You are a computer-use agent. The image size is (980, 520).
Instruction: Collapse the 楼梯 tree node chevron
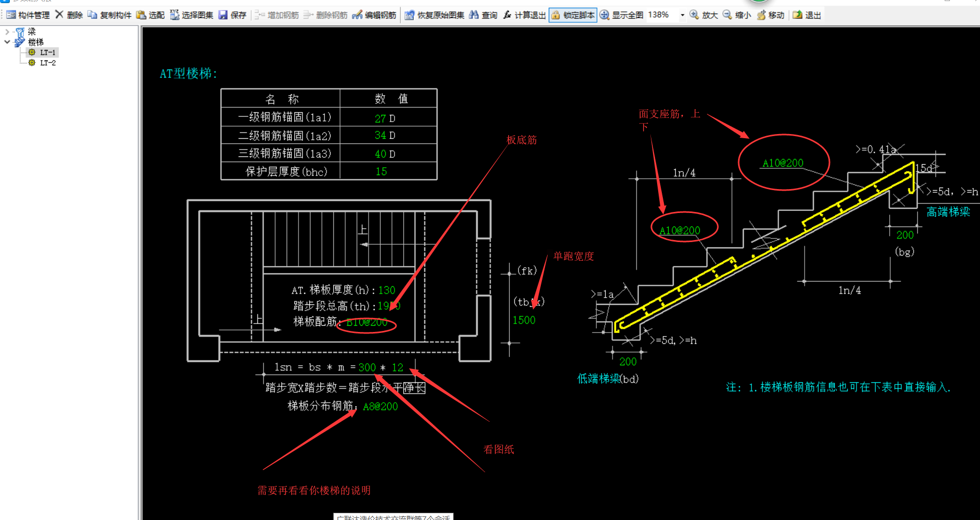(7, 42)
